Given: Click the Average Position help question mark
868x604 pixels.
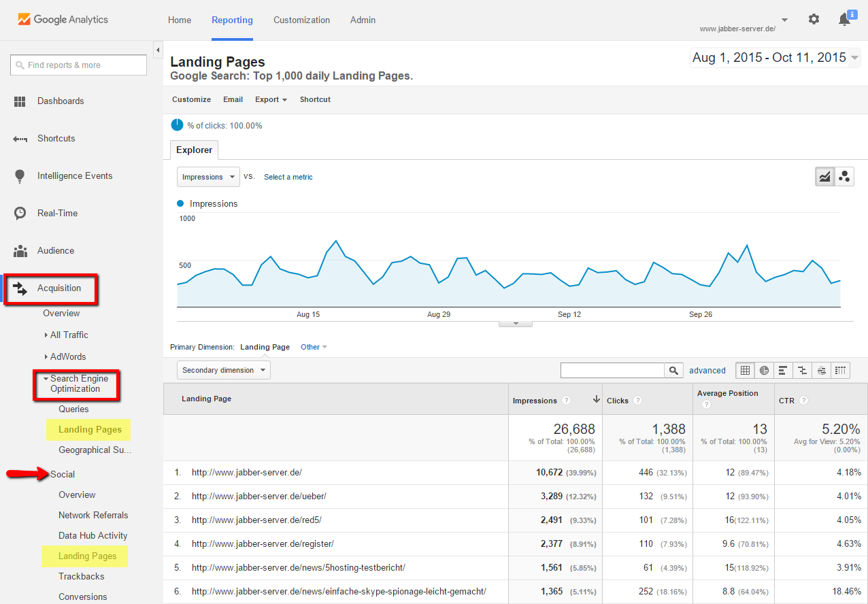Looking at the screenshot, I should [706, 404].
